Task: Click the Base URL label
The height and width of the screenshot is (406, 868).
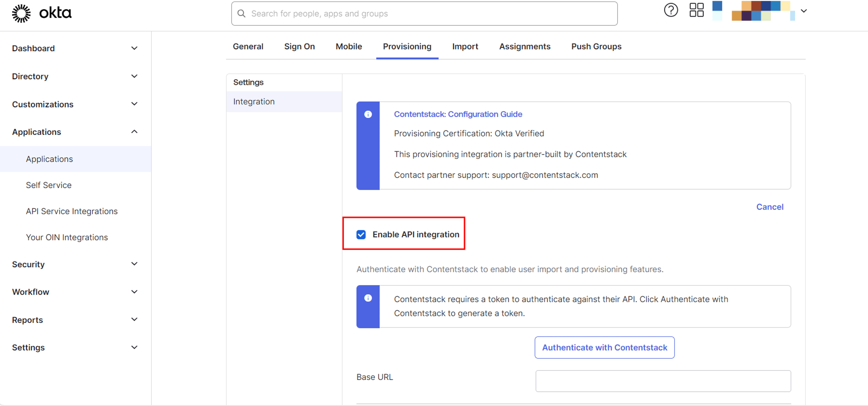Action: coord(374,377)
